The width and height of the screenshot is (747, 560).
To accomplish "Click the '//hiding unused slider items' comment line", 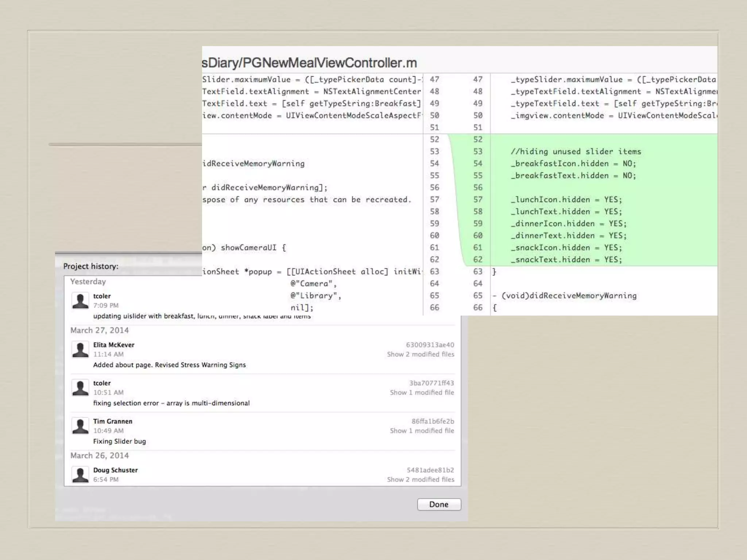I will click(x=576, y=152).
